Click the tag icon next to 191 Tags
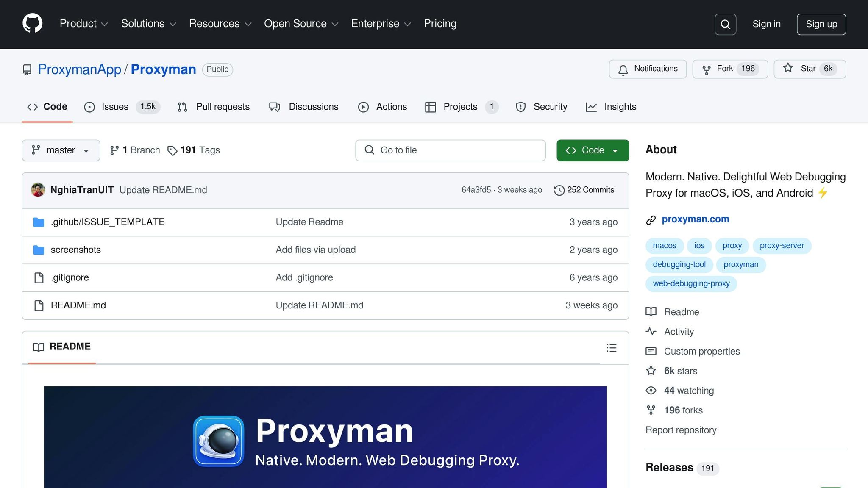This screenshot has width=868, height=488. (x=172, y=150)
